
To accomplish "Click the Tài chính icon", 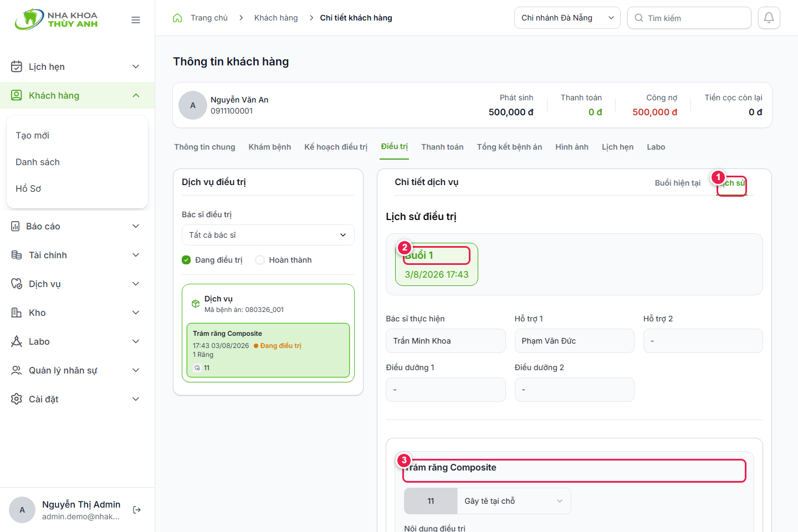I will [x=17, y=255].
